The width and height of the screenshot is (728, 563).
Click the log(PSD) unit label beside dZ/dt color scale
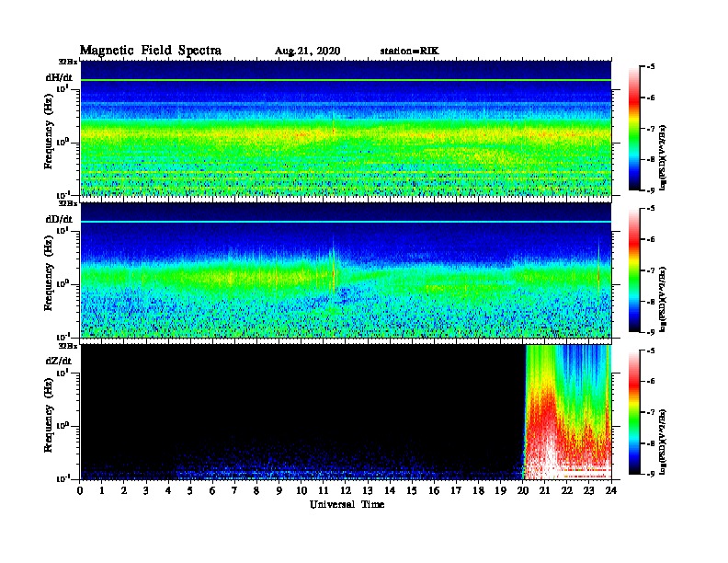point(663,442)
